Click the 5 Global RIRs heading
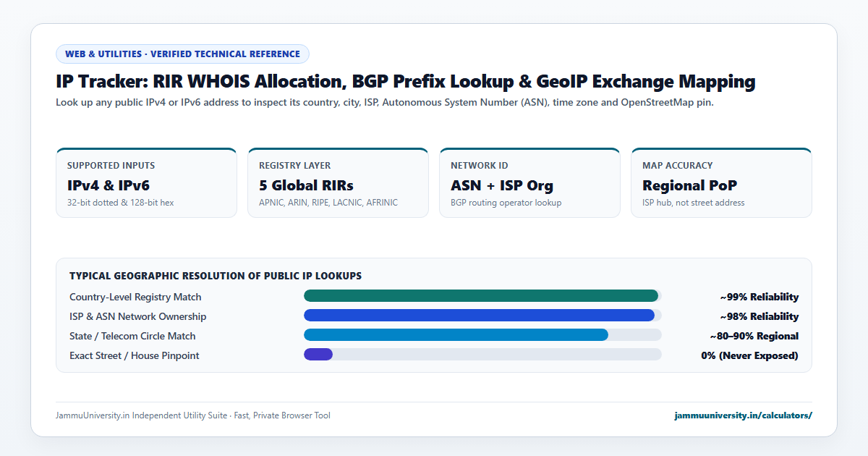The image size is (868, 456). (307, 185)
